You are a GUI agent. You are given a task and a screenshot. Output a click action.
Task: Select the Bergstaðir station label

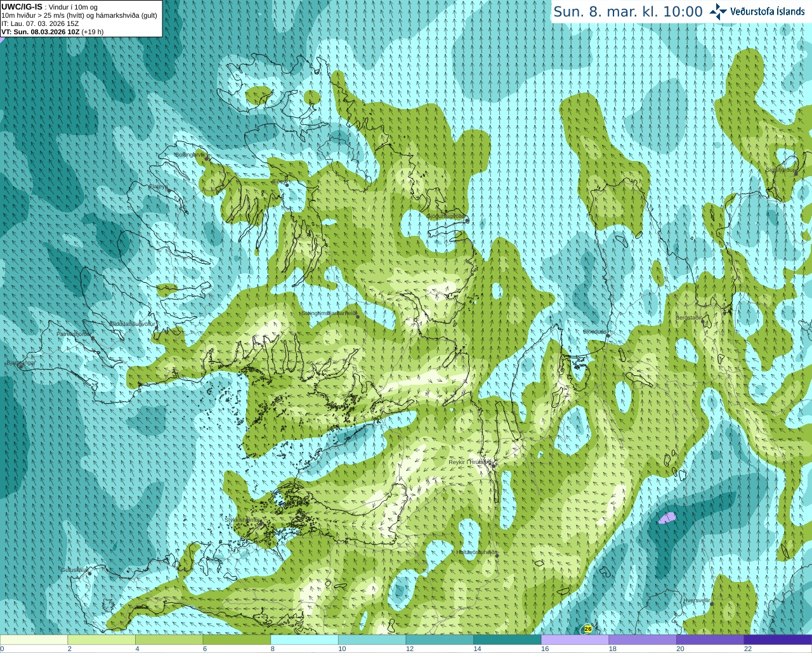[x=688, y=318]
